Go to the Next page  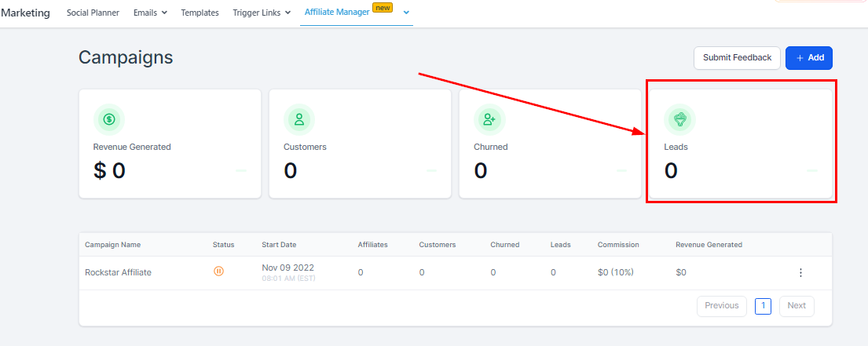797,306
